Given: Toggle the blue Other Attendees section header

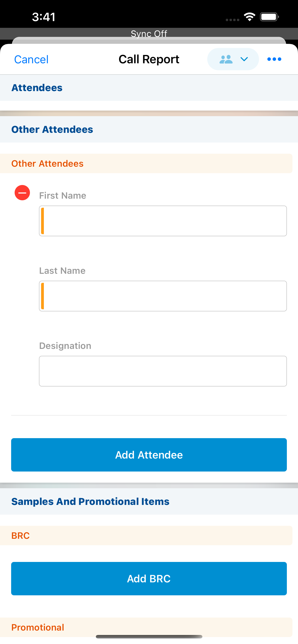Looking at the screenshot, I should (52, 130).
